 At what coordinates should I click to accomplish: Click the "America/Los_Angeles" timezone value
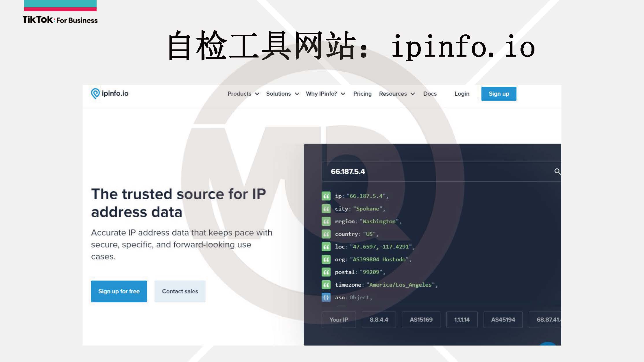(x=401, y=285)
